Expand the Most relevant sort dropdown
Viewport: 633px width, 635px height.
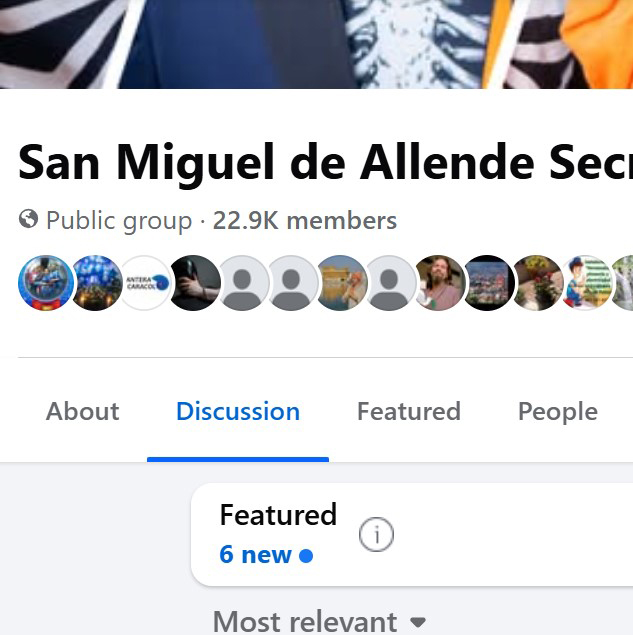[x=305, y=622]
